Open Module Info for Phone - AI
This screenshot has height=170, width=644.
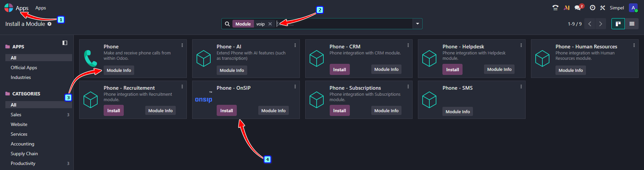[x=232, y=70]
